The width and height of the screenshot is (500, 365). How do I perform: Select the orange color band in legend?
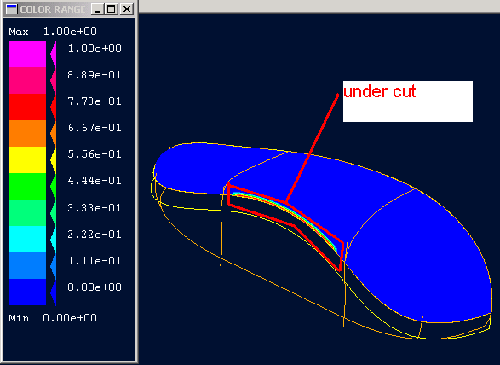(27, 133)
